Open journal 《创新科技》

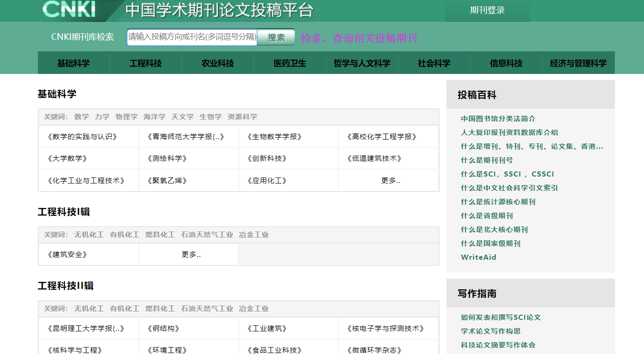pos(267,159)
